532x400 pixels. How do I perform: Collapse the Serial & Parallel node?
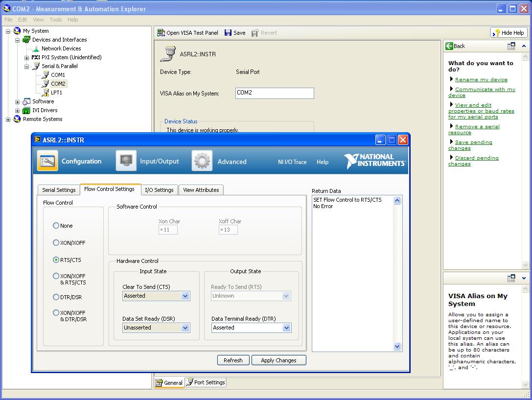pos(27,67)
